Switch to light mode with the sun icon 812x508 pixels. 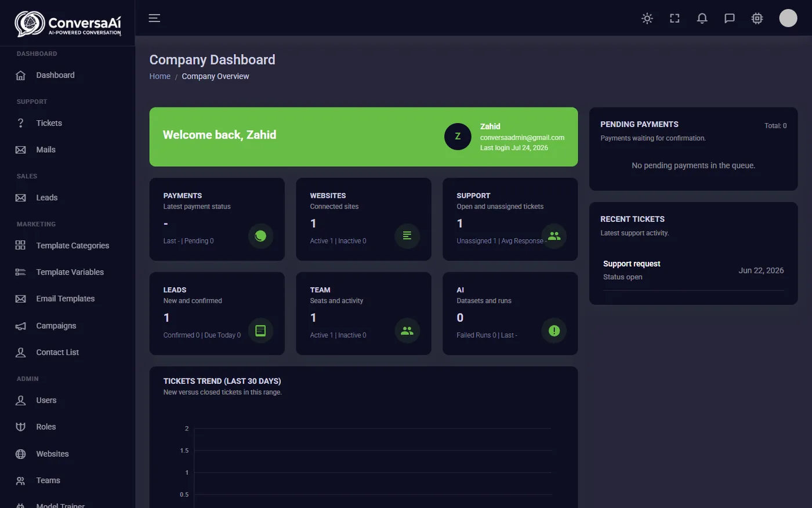pos(647,19)
